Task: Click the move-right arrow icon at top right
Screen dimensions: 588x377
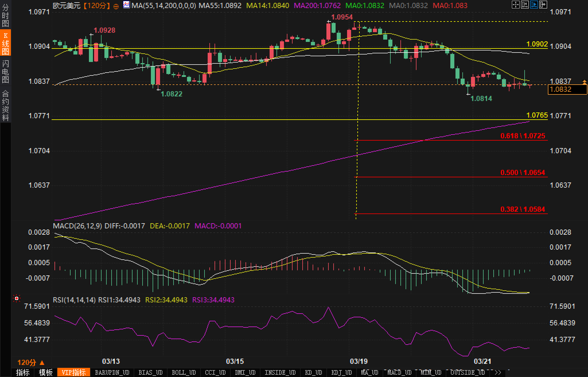Action: click(x=543, y=5)
